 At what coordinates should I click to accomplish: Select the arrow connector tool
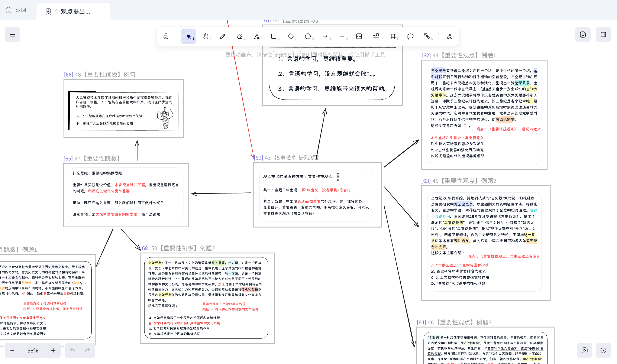pyautogui.click(x=325, y=36)
